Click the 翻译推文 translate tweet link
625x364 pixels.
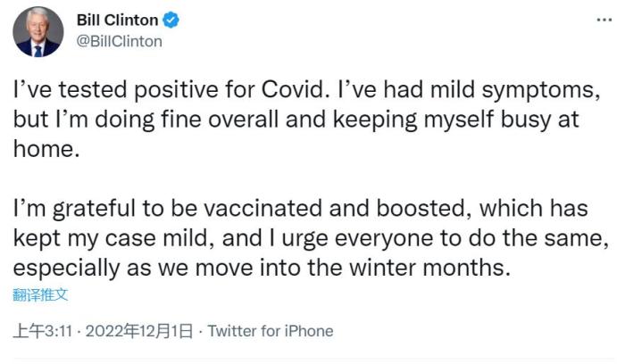40,294
